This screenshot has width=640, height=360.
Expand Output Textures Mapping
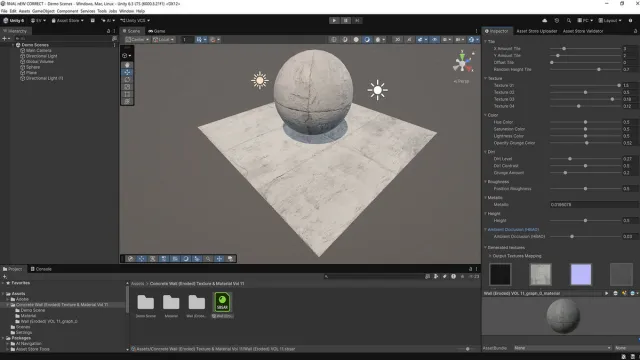coord(490,256)
